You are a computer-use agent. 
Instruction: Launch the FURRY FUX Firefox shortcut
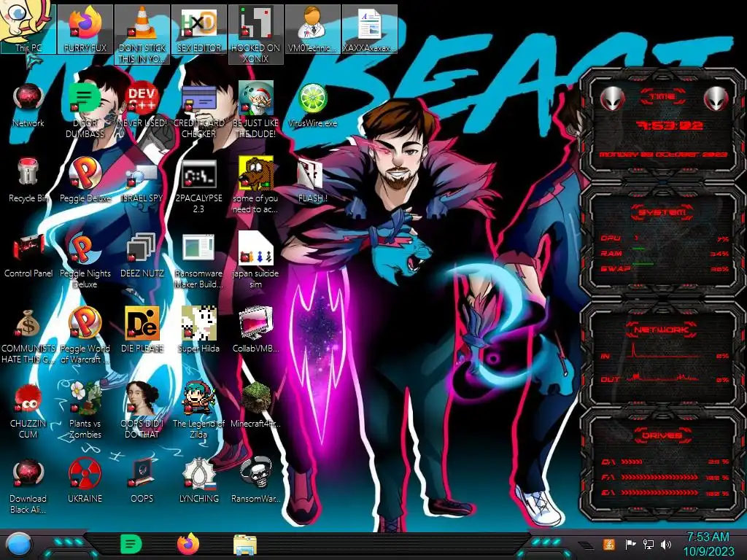tap(85, 29)
